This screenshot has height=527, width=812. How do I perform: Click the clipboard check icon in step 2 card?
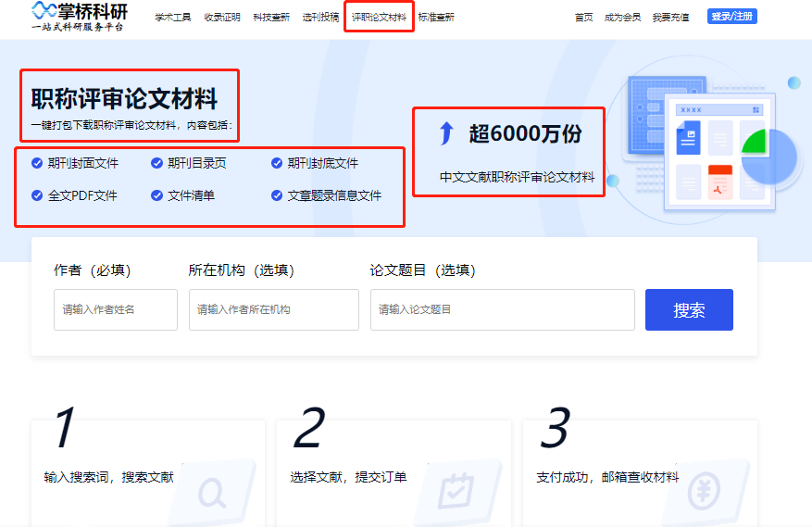(x=456, y=491)
